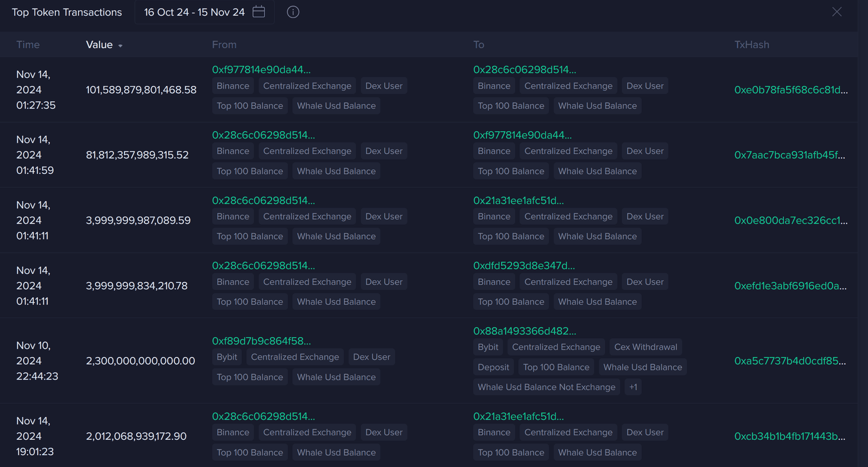The height and width of the screenshot is (467, 868).
Task: Open recipient address 0xdfd5293d8e347d...
Action: point(524,265)
